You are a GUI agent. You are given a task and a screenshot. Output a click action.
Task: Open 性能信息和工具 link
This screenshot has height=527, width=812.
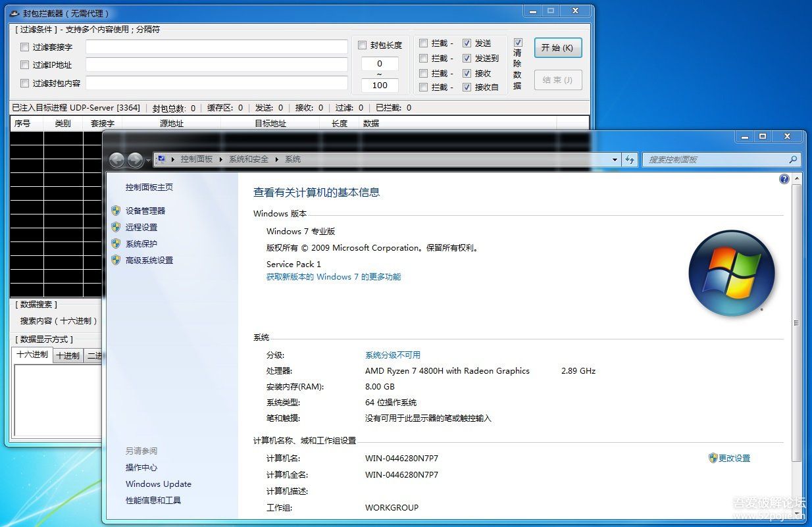click(x=153, y=500)
